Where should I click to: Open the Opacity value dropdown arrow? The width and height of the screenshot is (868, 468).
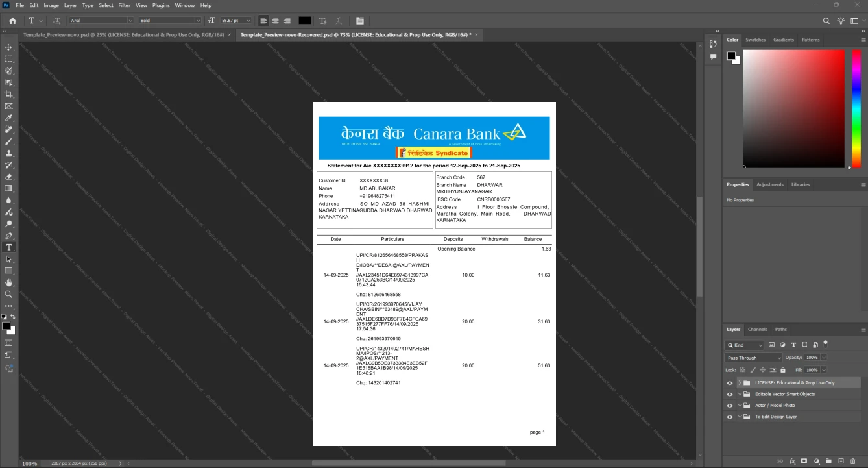[824, 358]
